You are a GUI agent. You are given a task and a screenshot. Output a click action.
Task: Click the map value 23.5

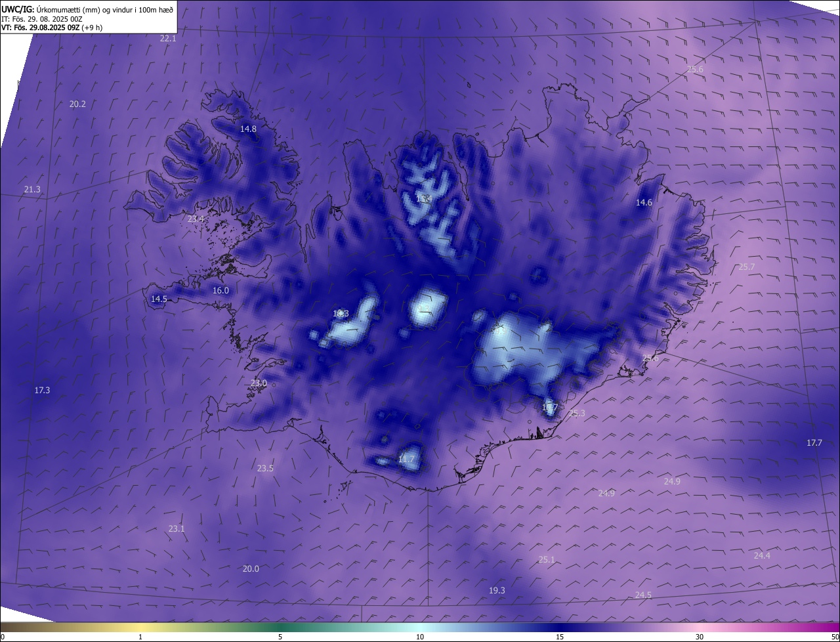[265, 468]
